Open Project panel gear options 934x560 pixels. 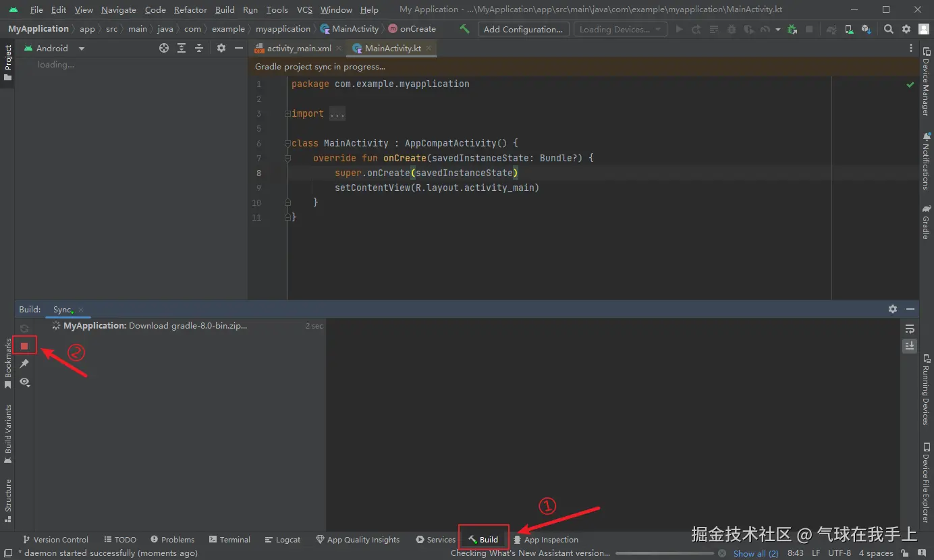[221, 48]
